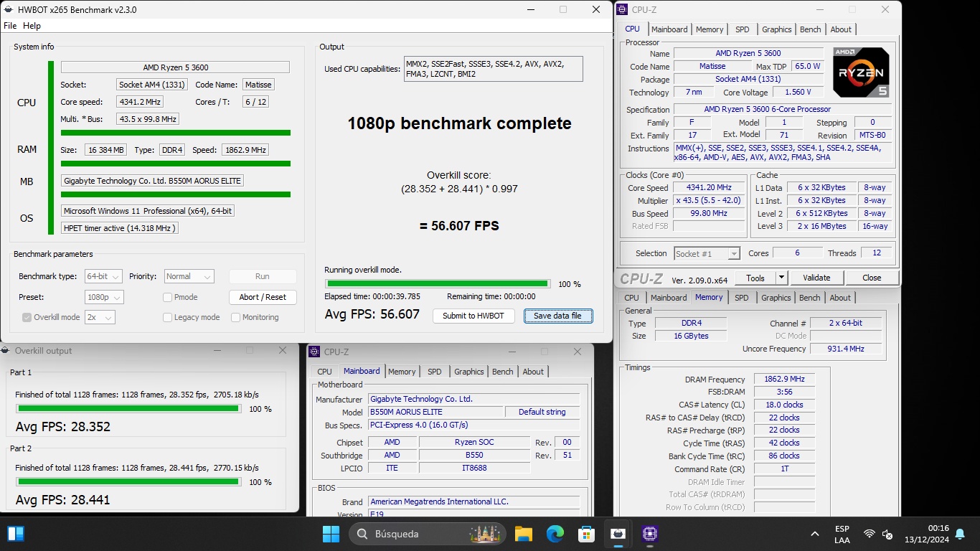Screen dimensions: 980x551
Task: Click the Búsqueda taskbar search box
Action: tap(428, 534)
